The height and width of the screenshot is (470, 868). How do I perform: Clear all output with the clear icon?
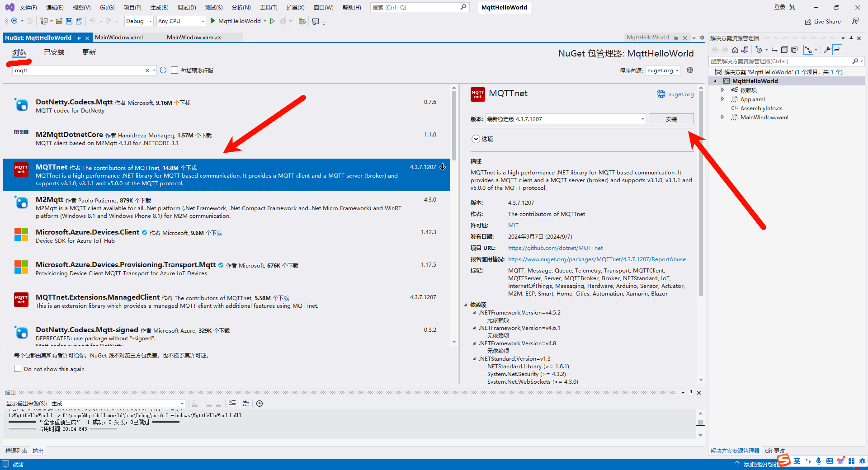click(x=232, y=404)
